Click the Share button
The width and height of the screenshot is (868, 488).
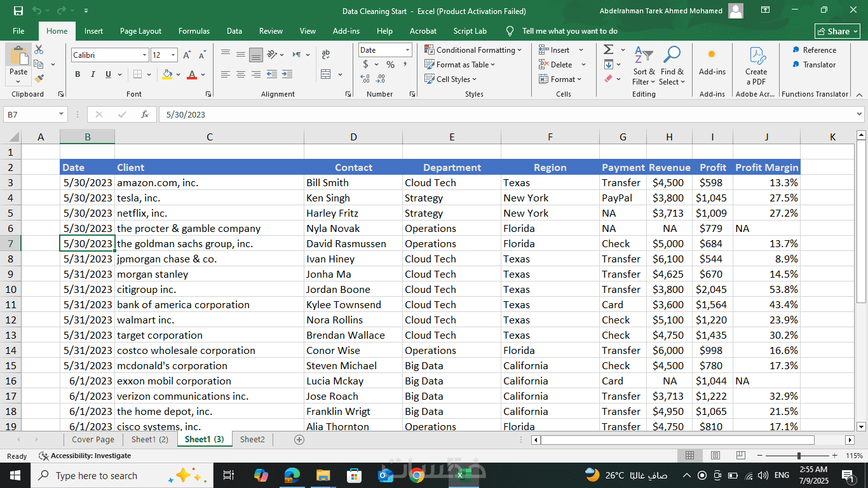(x=837, y=31)
